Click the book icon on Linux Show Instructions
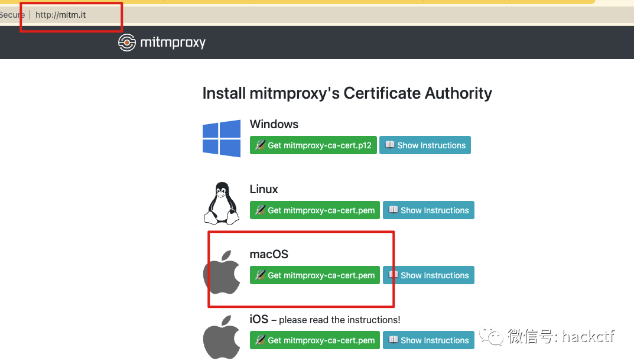Viewport: 634px width, 364px height. tap(394, 210)
